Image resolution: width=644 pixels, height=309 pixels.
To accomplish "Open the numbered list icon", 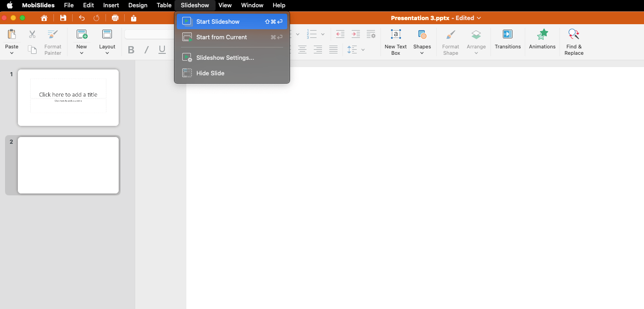I will click(312, 34).
